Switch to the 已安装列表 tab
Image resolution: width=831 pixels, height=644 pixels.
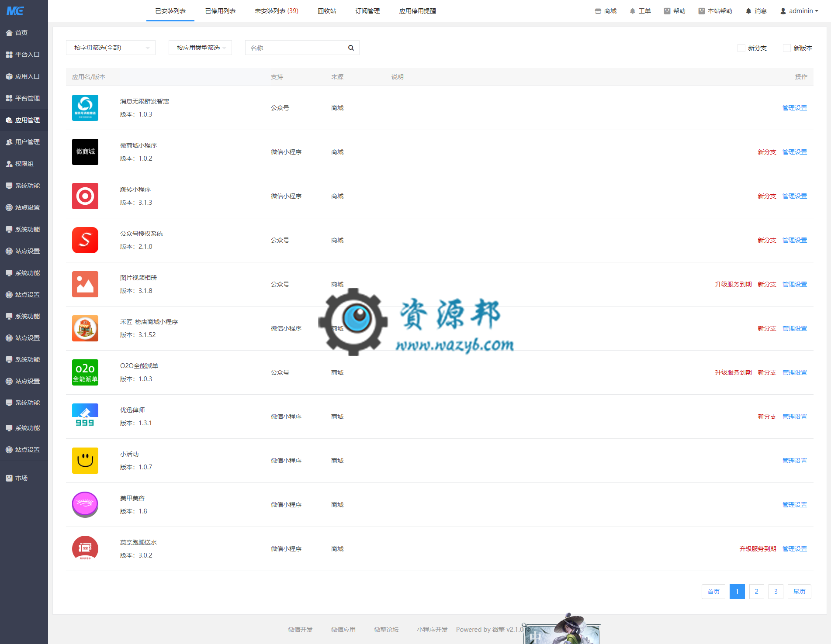coord(170,11)
